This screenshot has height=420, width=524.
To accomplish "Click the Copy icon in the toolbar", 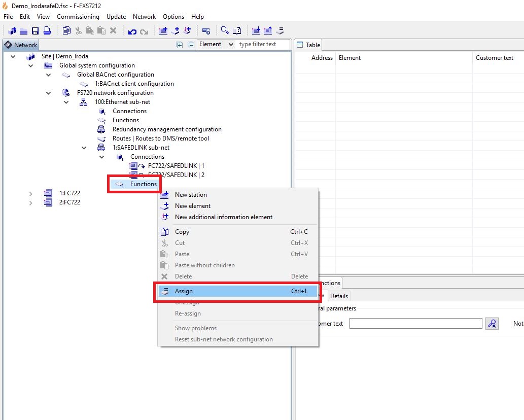I will [67, 31].
